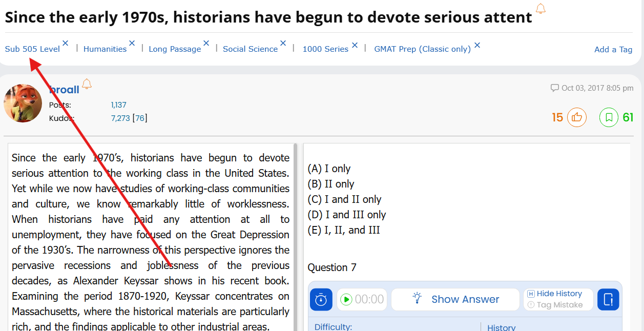Start the timer with the green play button
644x331 pixels.
click(x=346, y=299)
